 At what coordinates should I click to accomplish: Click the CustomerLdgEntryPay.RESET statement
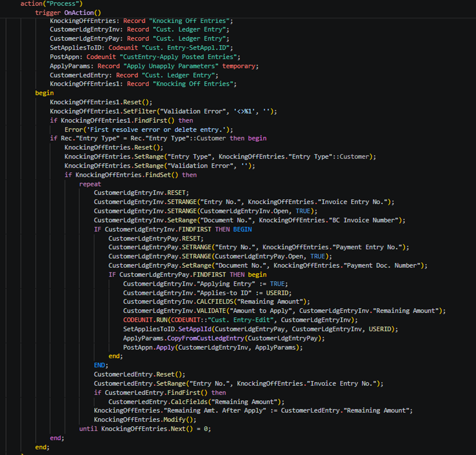pyautogui.click(x=148, y=238)
